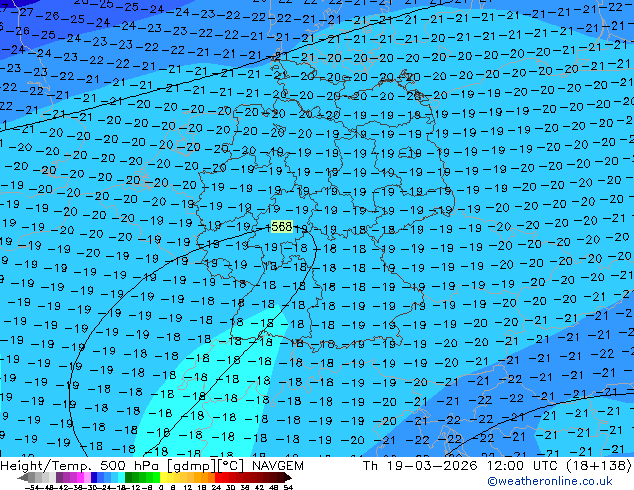This screenshot has width=634, height=490.
Task: Click the right dark arrow end of color scale
Action: [287, 478]
